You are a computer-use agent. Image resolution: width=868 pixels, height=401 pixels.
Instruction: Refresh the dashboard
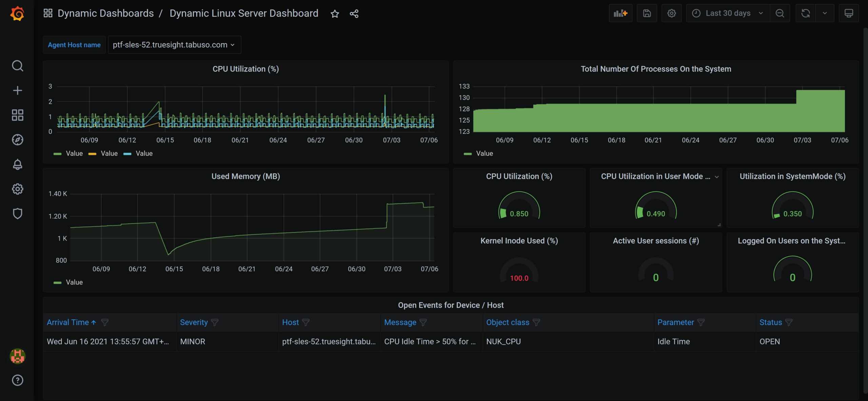click(805, 13)
